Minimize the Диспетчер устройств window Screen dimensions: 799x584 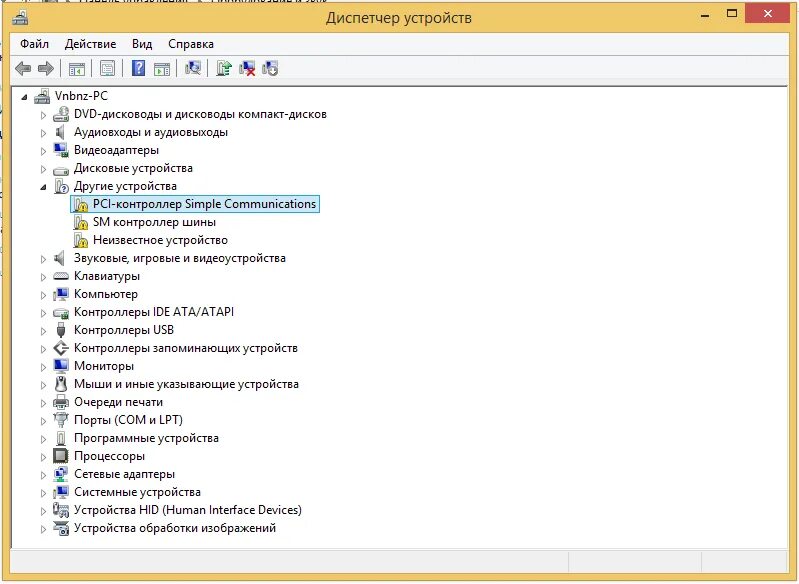coord(705,15)
